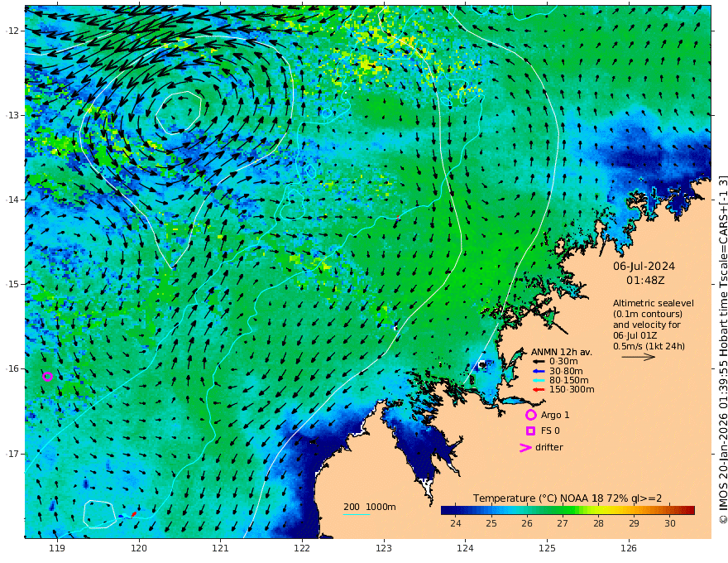This screenshot has height=563, width=728.
Task: Click the IMOS copyright vertical text
Action: [722, 349]
